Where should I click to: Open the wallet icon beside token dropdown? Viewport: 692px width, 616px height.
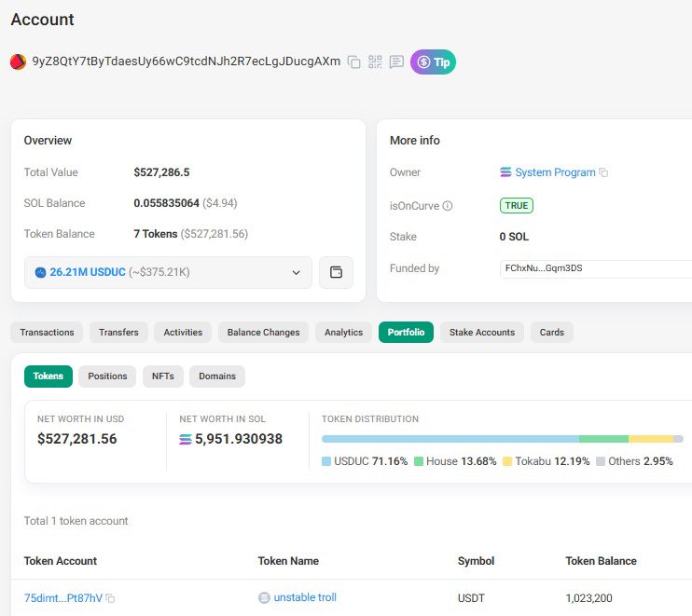pos(336,272)
